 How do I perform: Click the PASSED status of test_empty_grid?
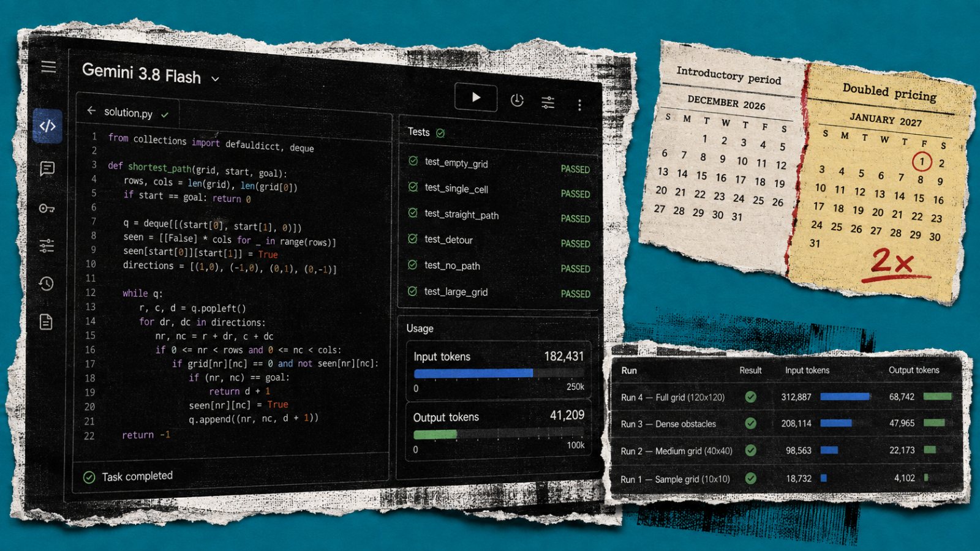tap(576, 169)
